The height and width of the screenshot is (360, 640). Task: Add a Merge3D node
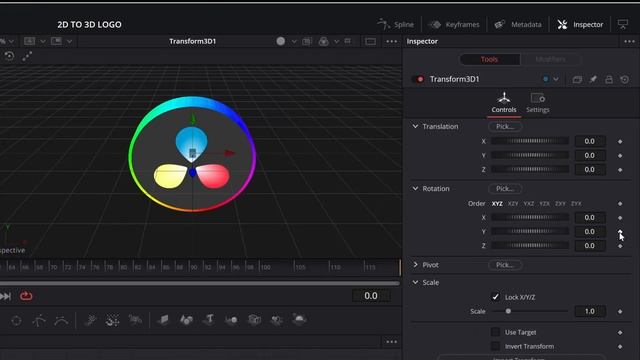231,320
